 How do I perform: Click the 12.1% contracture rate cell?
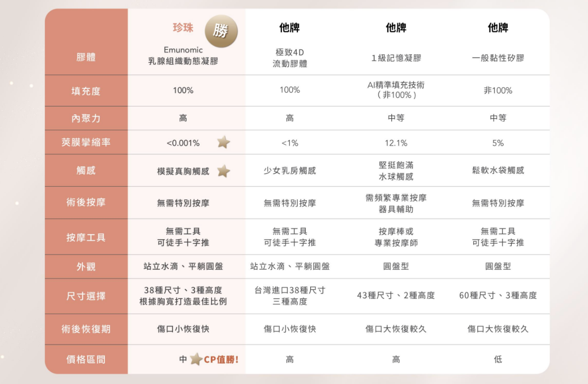396,143
